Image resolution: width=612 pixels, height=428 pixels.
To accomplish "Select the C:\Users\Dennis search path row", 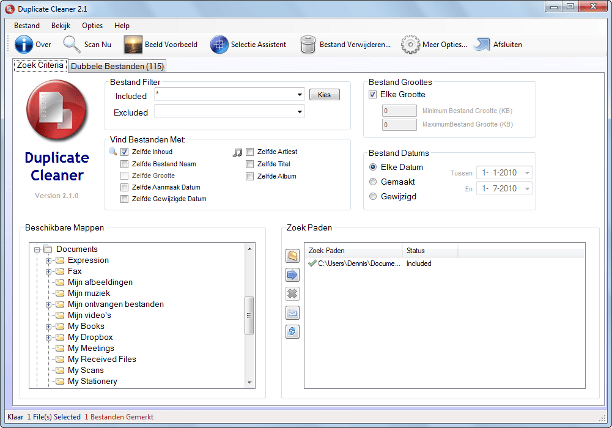I will pyautogui.click(x=444, y=263).
